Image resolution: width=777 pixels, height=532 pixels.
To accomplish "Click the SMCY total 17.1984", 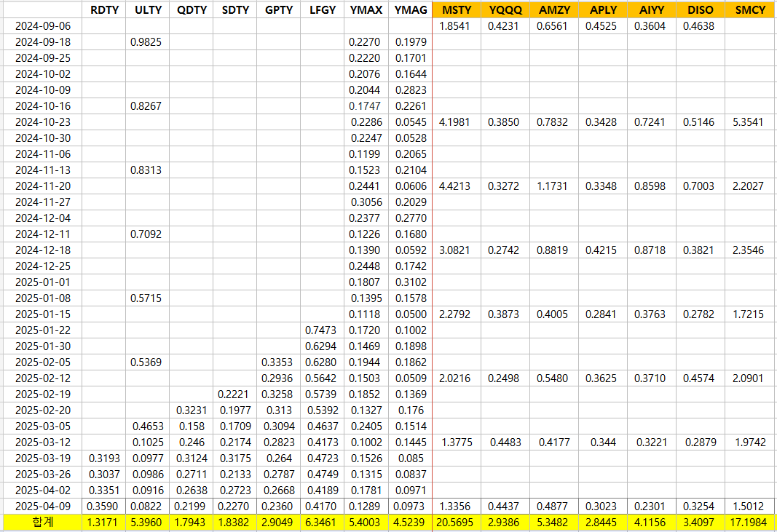I will click(750, 522).
